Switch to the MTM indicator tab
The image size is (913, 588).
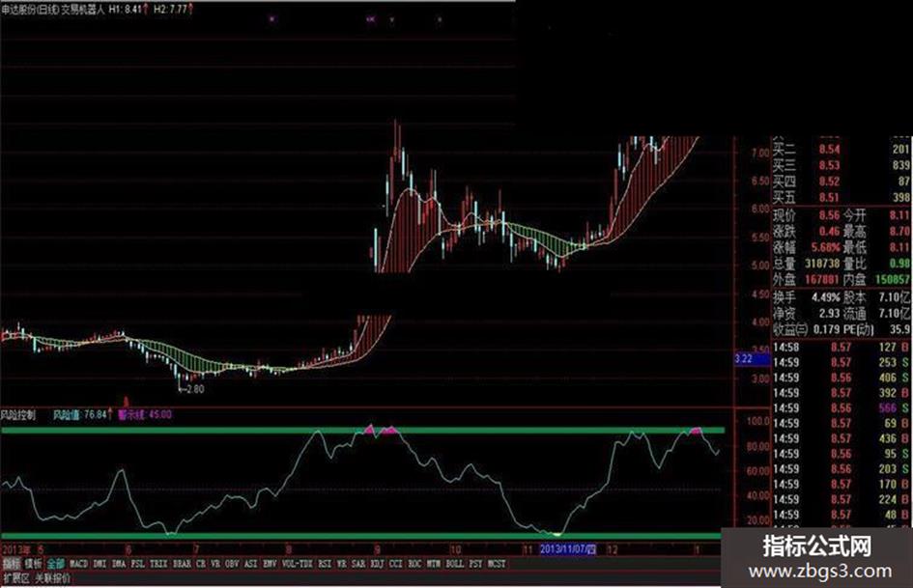tap(433, 564)
